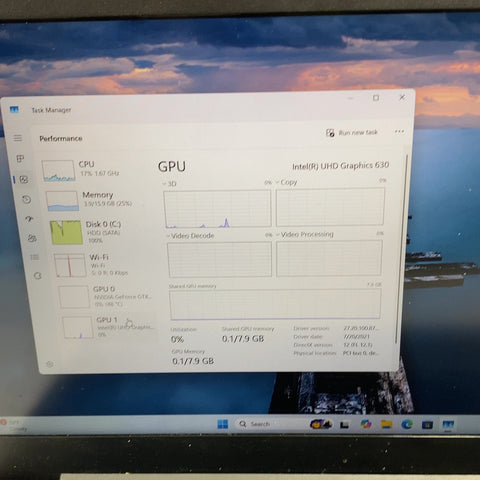480x480 pixels.
Task: Click the Wi-Fi throughput mini graph
Action: [70, 265]
